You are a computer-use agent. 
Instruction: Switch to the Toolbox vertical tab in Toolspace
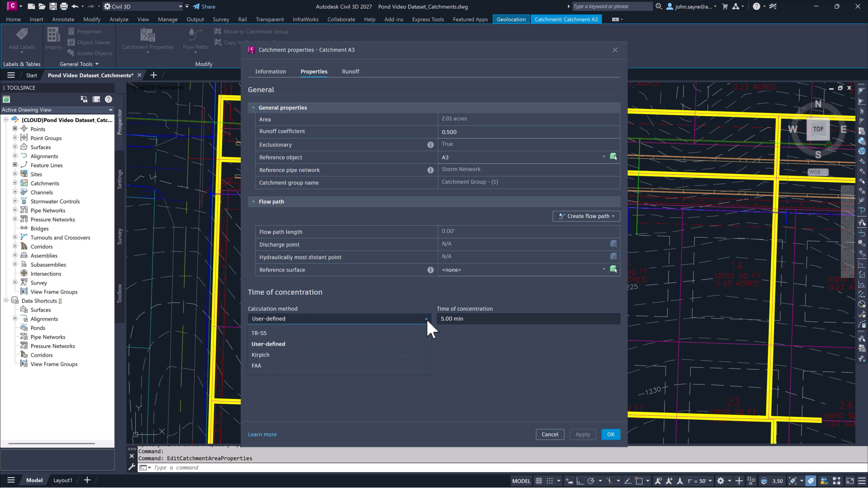120,293
